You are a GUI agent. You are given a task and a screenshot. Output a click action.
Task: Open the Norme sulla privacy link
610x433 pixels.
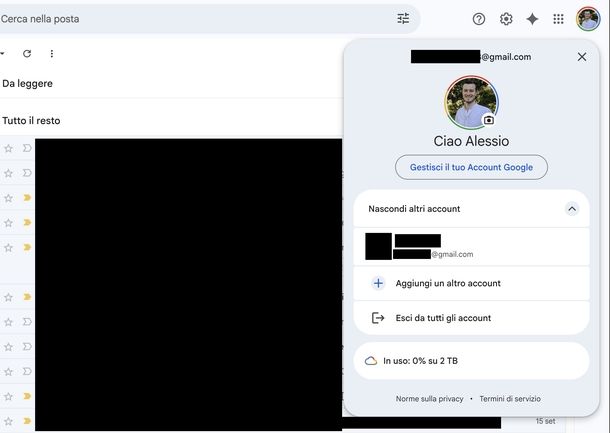click(x=429, y=398)
